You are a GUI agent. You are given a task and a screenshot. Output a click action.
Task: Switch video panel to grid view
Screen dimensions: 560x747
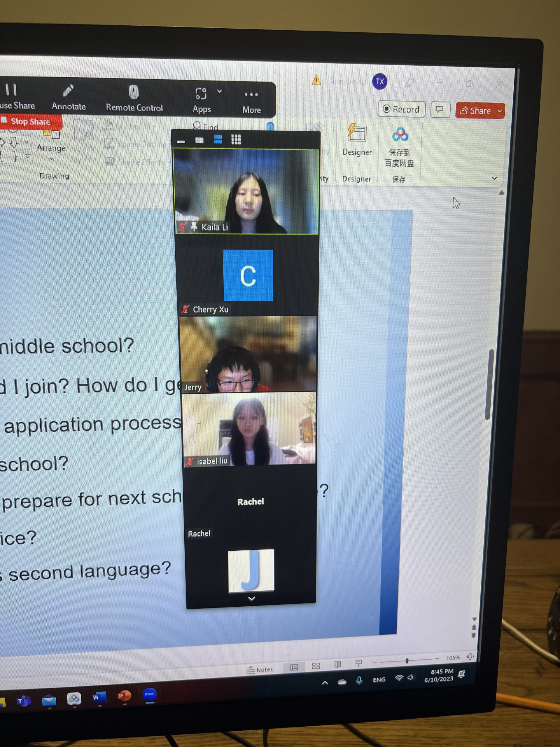236,139
